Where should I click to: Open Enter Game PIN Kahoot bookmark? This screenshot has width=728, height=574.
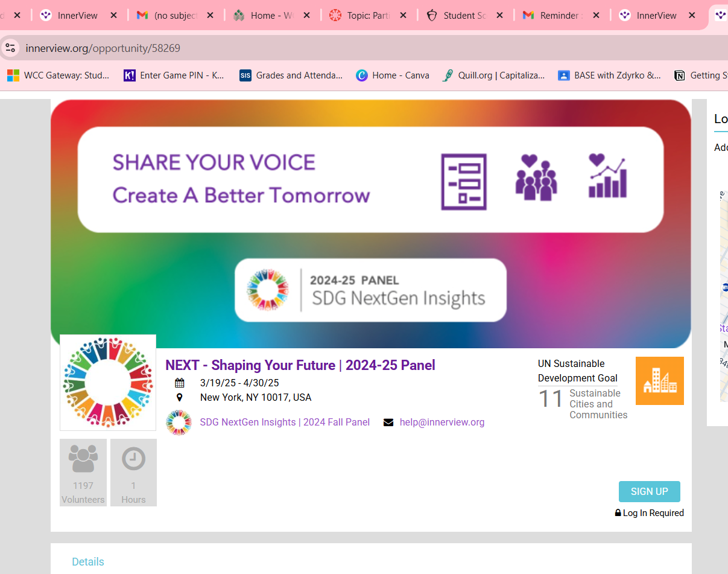tap(174, 75)
